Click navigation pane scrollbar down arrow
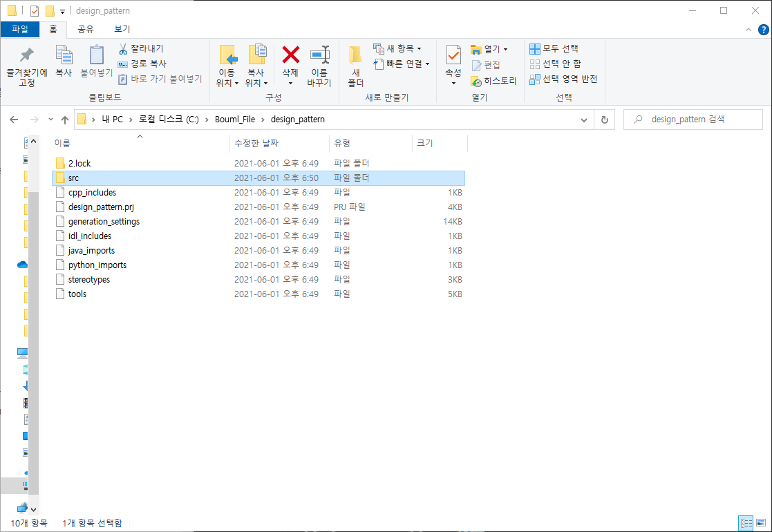The width and height of the screenshot is (772, 532). (x=33, y=510)
